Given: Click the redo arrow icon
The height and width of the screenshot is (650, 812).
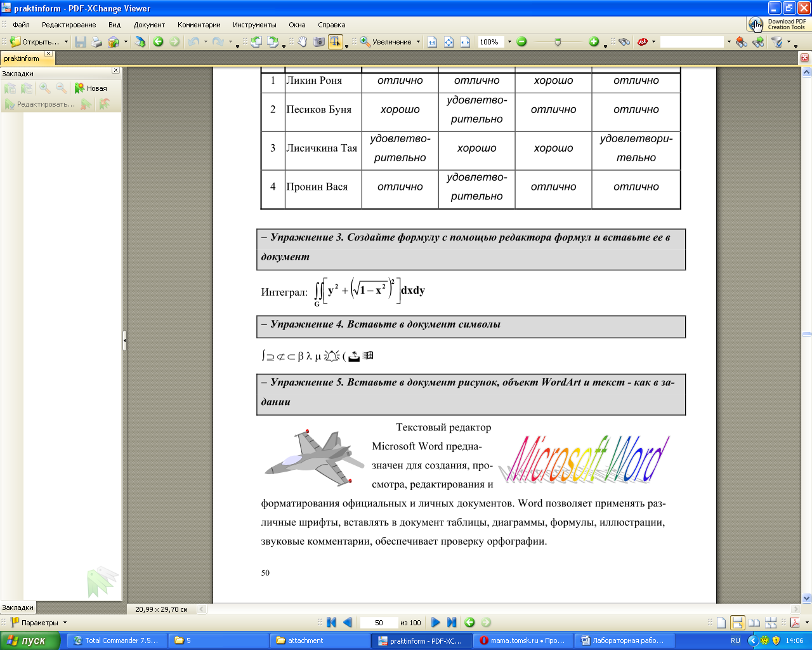Looking at the screenshot, I should click(x=218, y=42).
